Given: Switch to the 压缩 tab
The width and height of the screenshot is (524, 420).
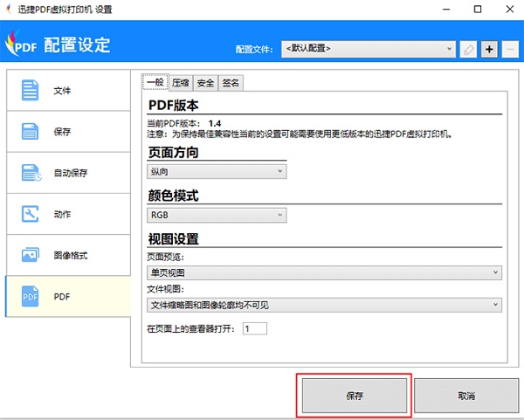Looking at the screenshot, I should pos(181,83).
